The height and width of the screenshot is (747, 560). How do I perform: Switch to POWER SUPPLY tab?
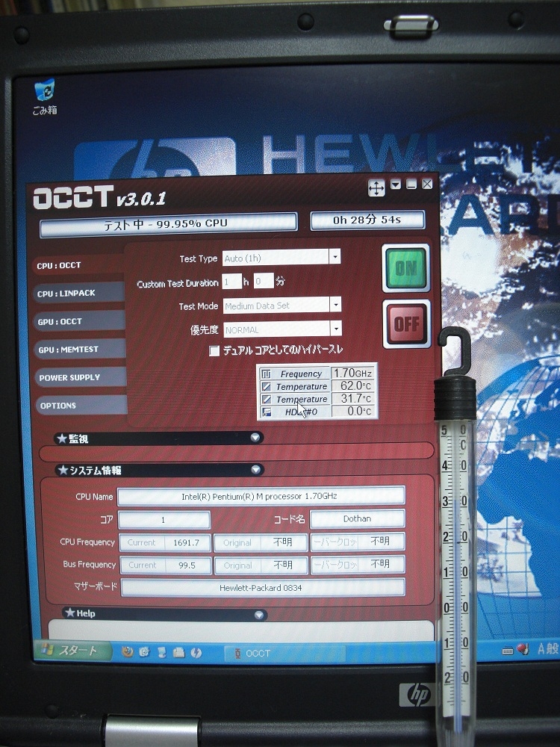[81, 377]
